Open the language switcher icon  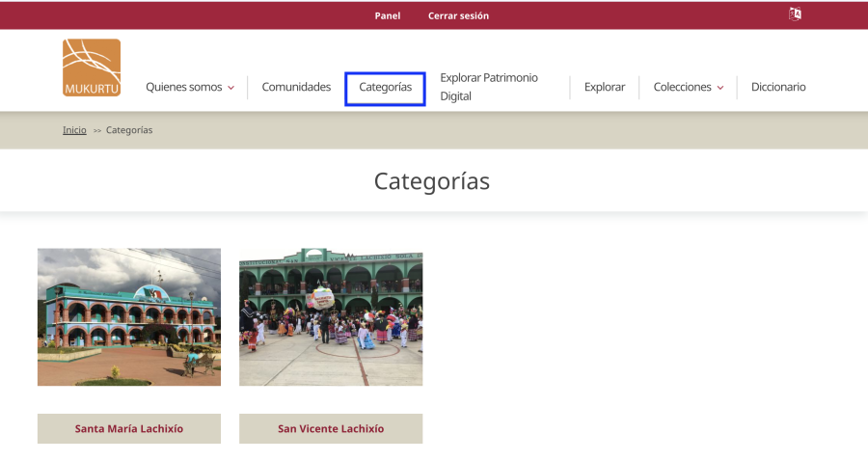795,14
